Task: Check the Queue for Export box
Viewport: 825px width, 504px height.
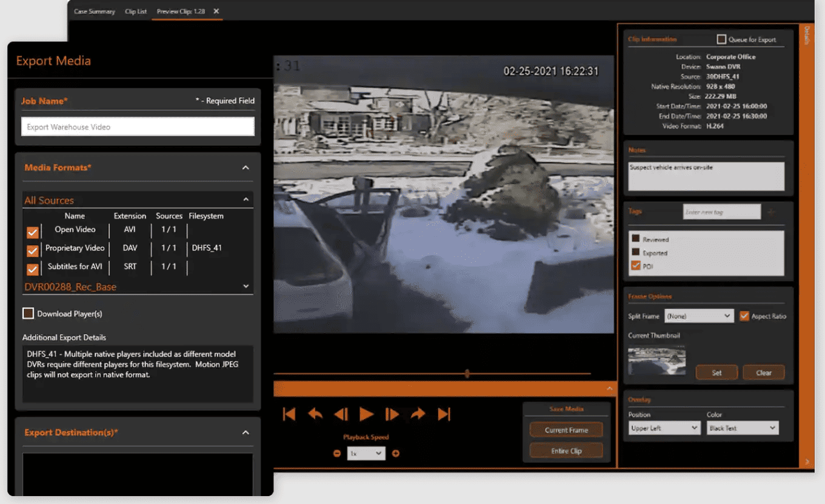Action: tap(721, 39)
